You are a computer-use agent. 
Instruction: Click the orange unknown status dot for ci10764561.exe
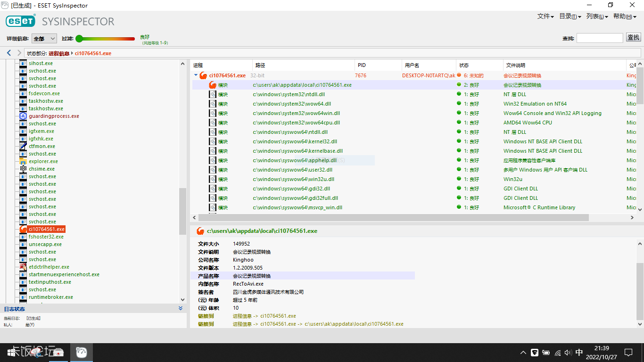click(x=459, y=75)
